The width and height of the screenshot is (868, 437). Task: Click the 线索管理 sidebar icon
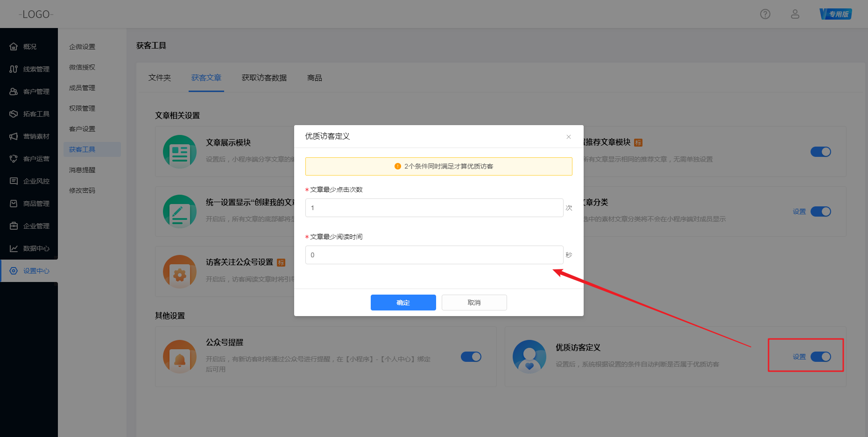tap(14, 69)
